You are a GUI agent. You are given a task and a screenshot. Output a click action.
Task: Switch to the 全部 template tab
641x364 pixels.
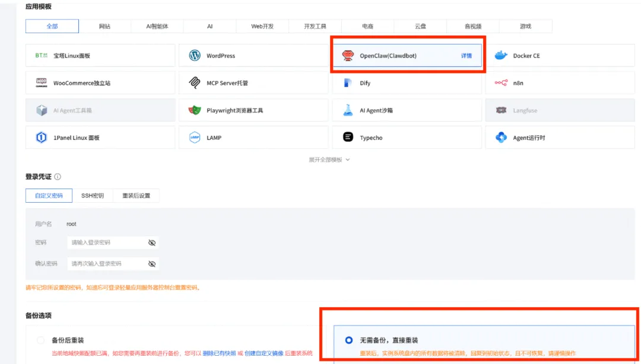(x=52, y=26)
